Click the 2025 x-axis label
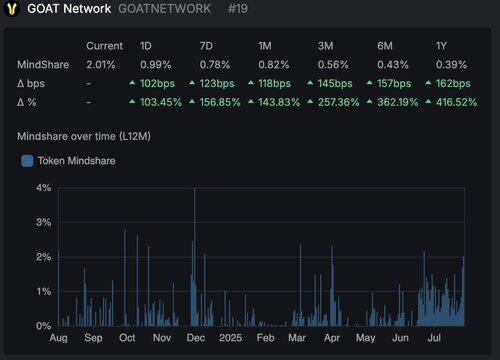500x360 pixels. pos(230,338)
